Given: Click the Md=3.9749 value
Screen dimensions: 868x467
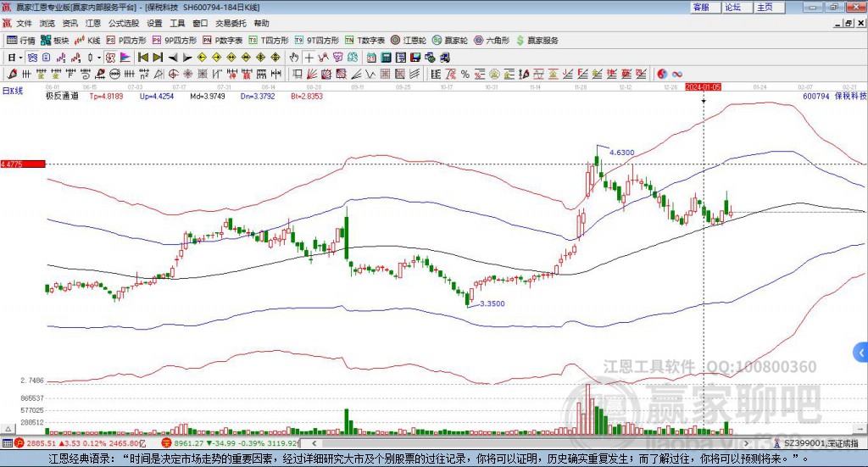Looking at the screenshot, I should [208, 96].
